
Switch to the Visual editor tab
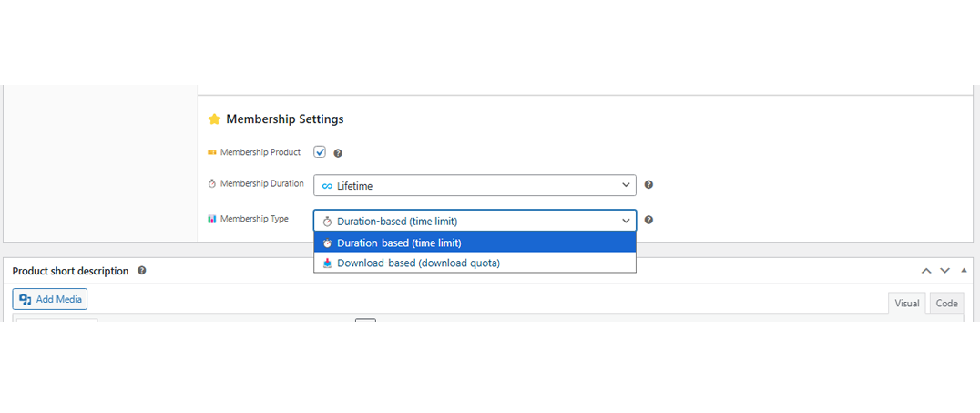point(906,304)
